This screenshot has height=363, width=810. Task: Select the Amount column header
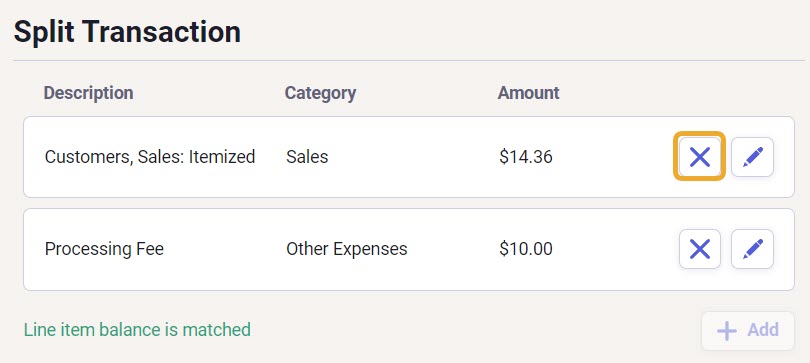click(528, 93)
